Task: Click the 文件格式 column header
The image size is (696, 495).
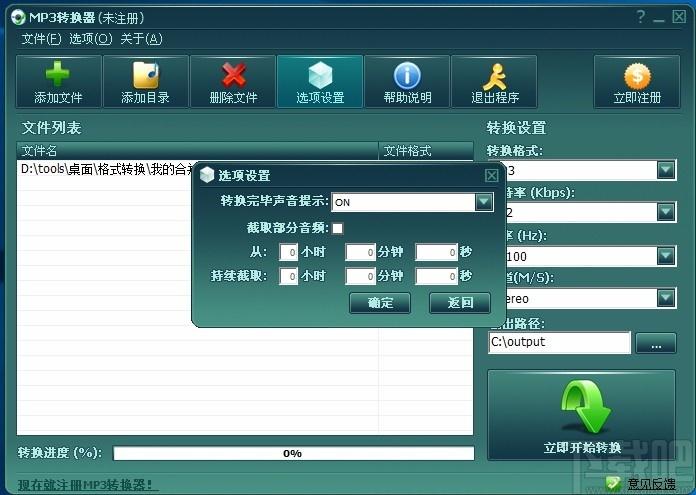Action: [x=426, y=151]
